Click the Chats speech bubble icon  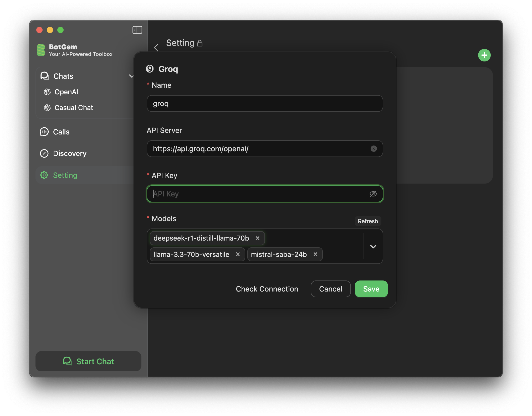[45, 76]
